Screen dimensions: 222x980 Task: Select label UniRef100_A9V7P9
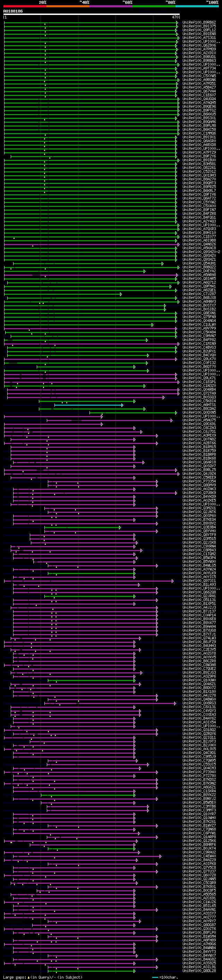coord(199,328)
